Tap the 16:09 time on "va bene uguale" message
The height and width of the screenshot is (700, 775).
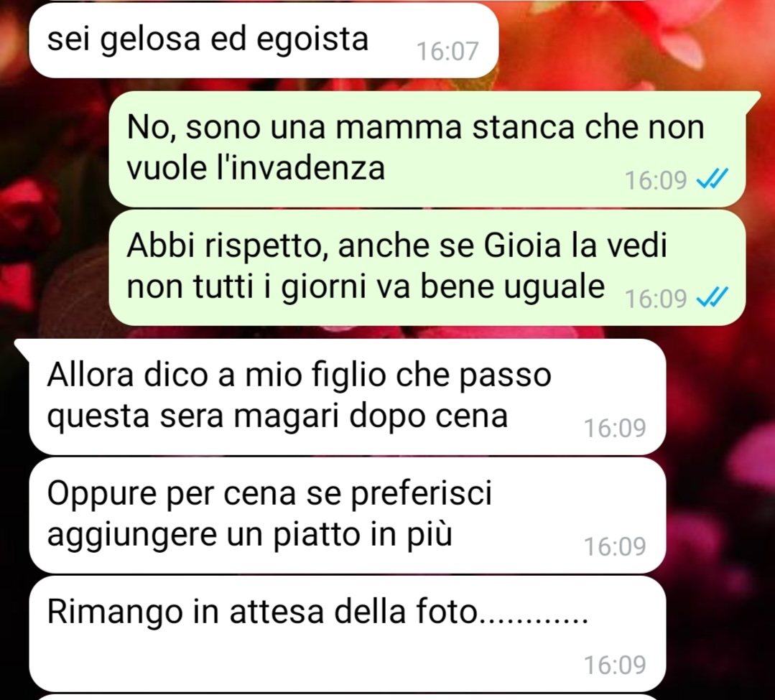point(656,299)
